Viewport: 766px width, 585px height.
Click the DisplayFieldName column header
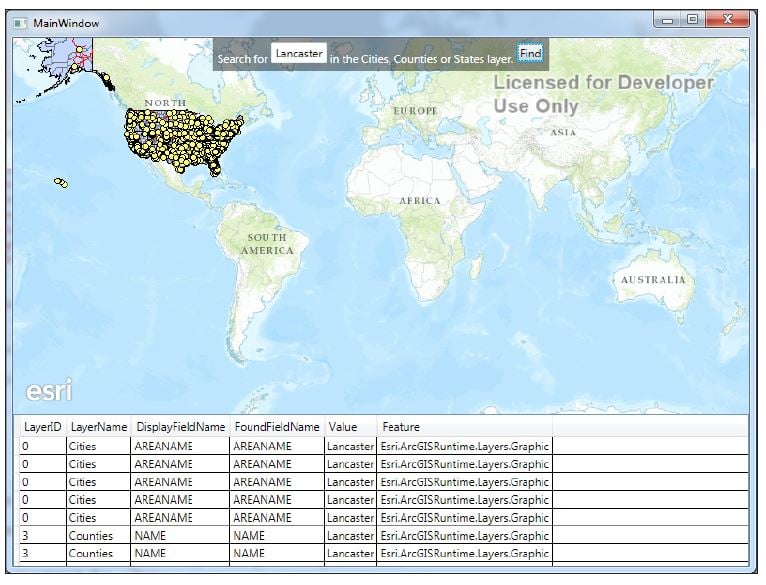(x=180, y=427)
